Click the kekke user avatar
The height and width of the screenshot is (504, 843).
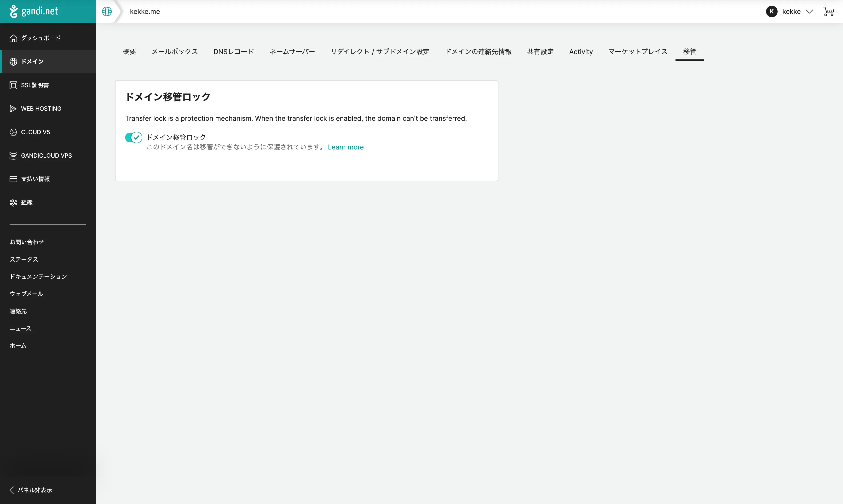pos(772,11)
